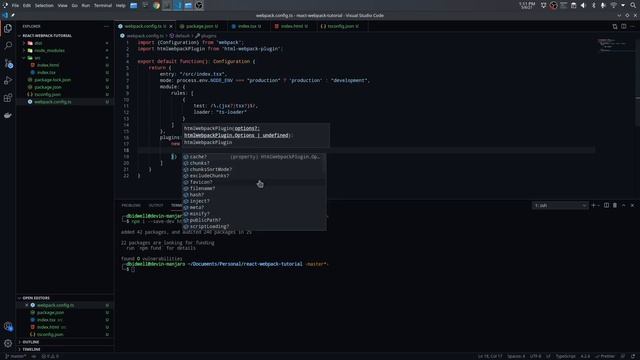Click the master branch in status bar

point(16,356)
